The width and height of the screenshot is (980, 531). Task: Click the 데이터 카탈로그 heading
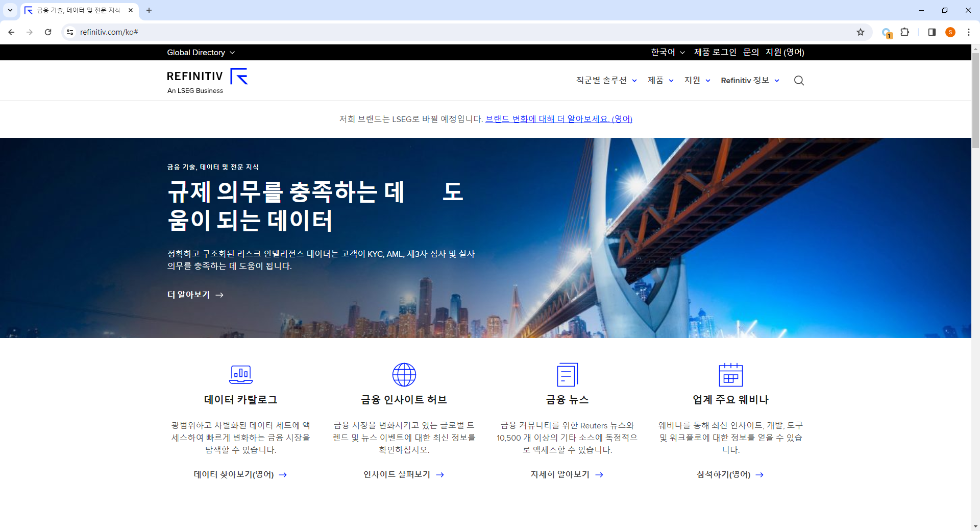point(241,400)
